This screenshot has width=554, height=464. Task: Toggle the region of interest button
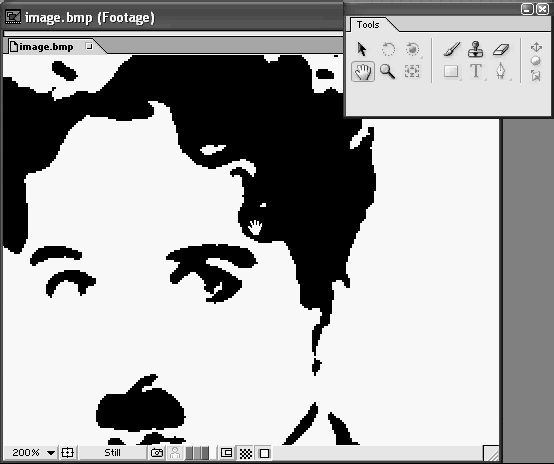226,453
